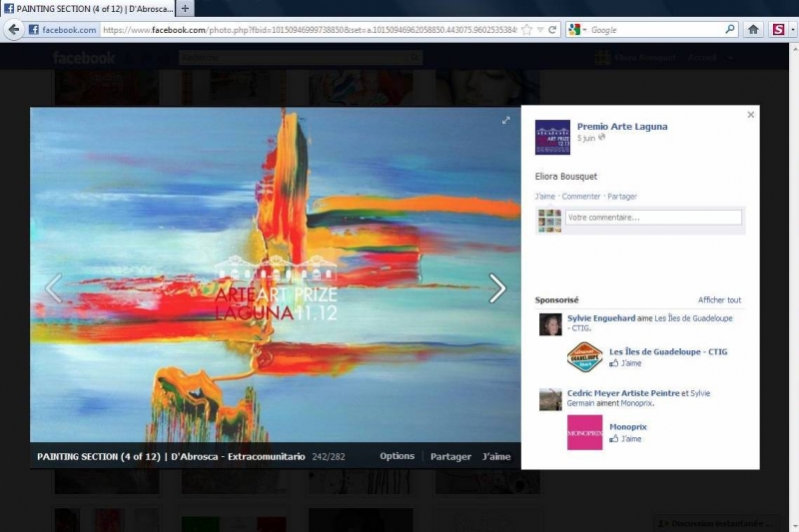Viewport: 799px width, 532px height.
Task: Click the Premio Arte Laguna profile thumbnail
Action: (x=552, y=137)
